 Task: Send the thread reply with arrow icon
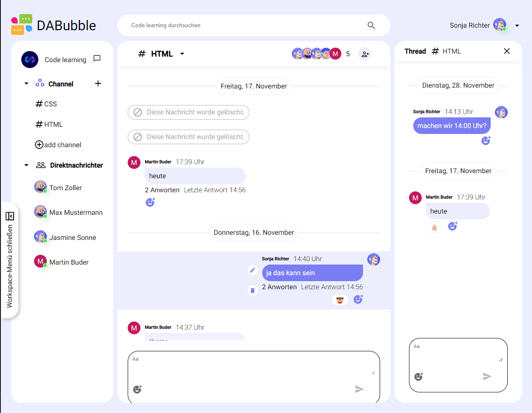pyautogui.click(x=487, y=376)
